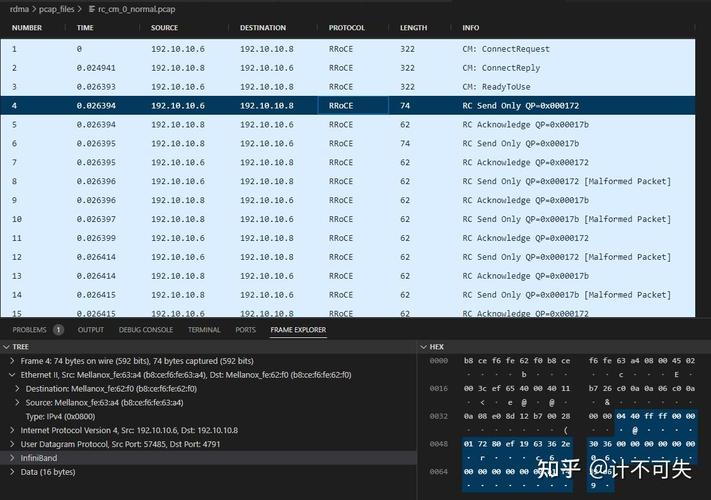The height and width of the screenshot is (500, 711).
Task: Select packet 14 at time 0.026415
Action: [x=348, y=295]
